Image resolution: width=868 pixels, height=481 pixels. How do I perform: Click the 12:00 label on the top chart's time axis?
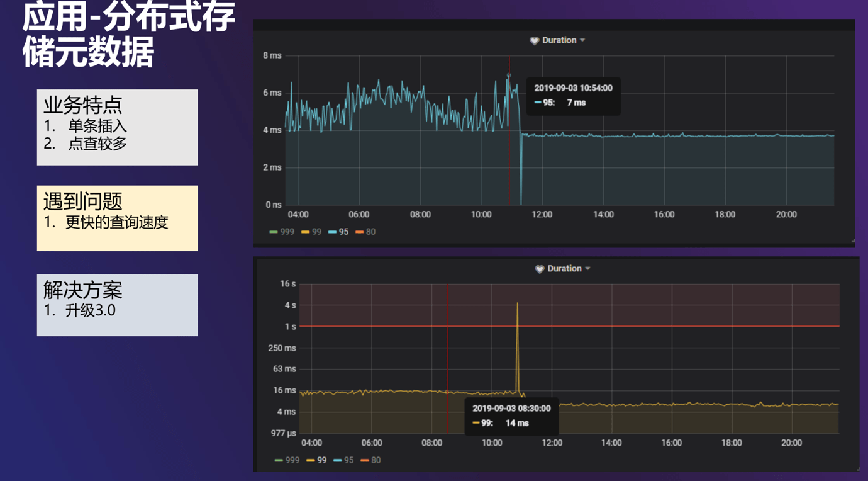tap(542, 215)
